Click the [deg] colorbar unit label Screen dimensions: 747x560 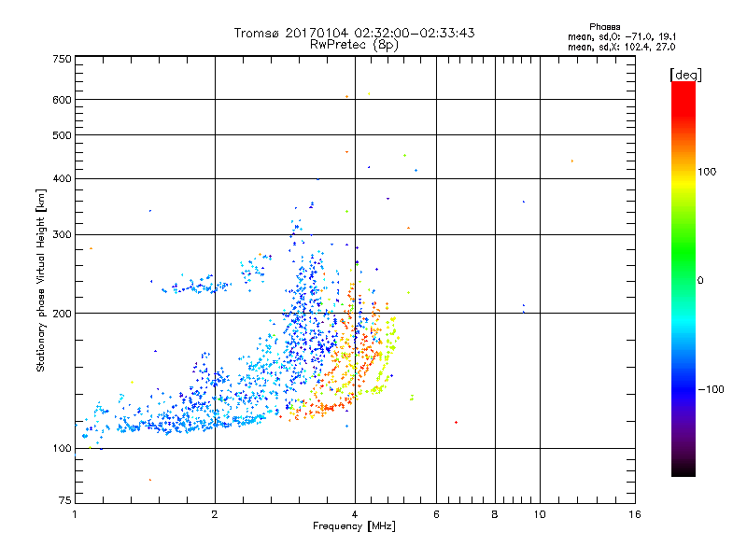click(x=685, y=75)
